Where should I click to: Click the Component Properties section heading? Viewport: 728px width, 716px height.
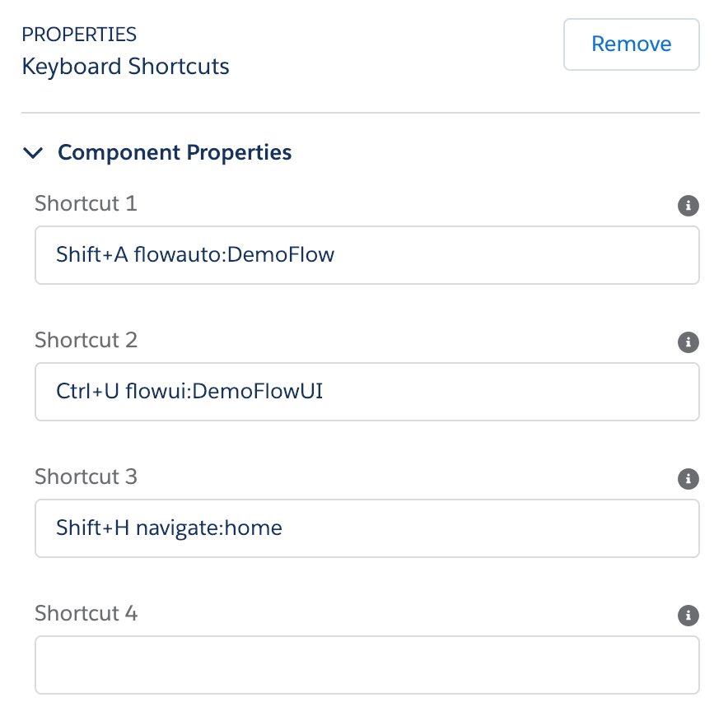pos(175,152)
